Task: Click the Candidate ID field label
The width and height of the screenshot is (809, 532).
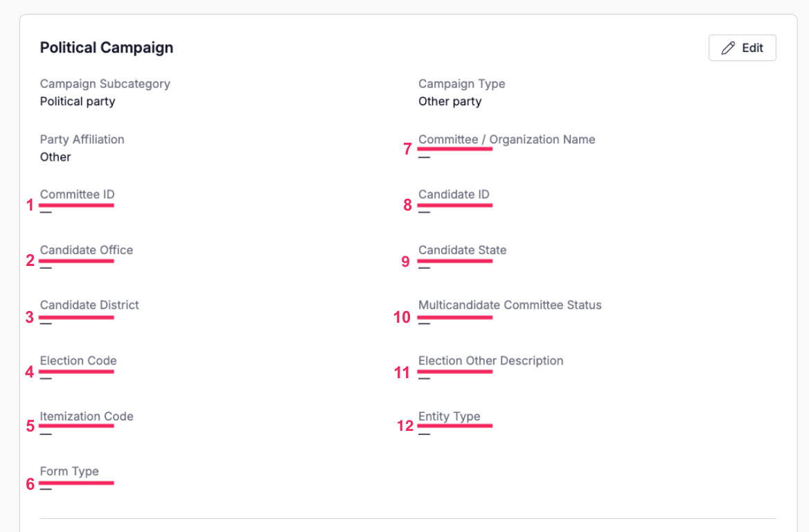Action: 454,195
